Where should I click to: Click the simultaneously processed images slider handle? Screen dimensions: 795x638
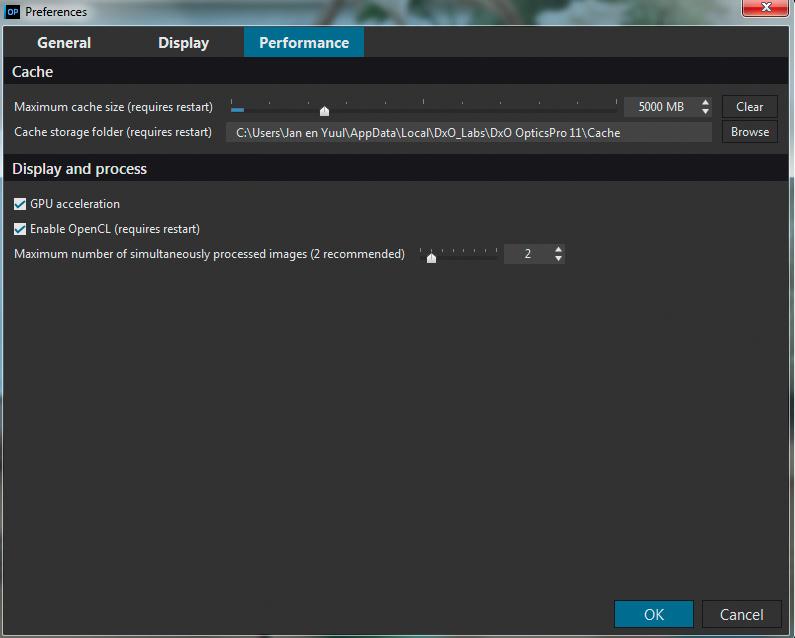point(431,258)
